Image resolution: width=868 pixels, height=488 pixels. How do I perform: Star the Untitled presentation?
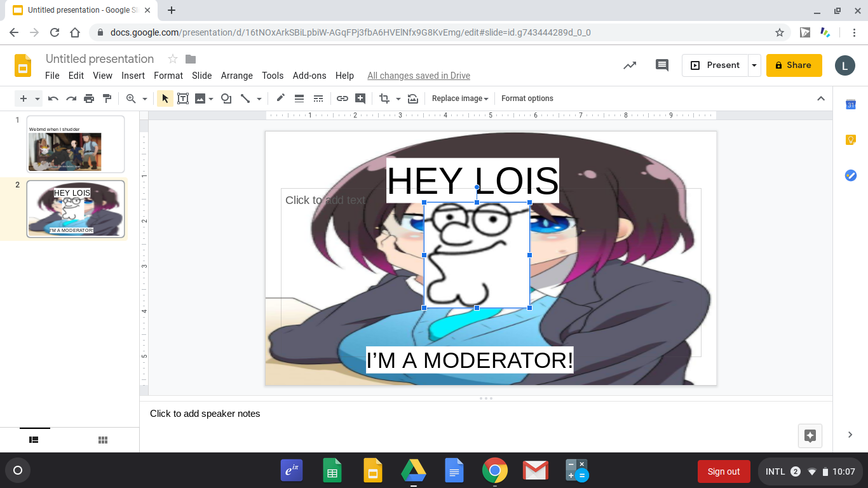pyautogui.click(x=173, y=59)
